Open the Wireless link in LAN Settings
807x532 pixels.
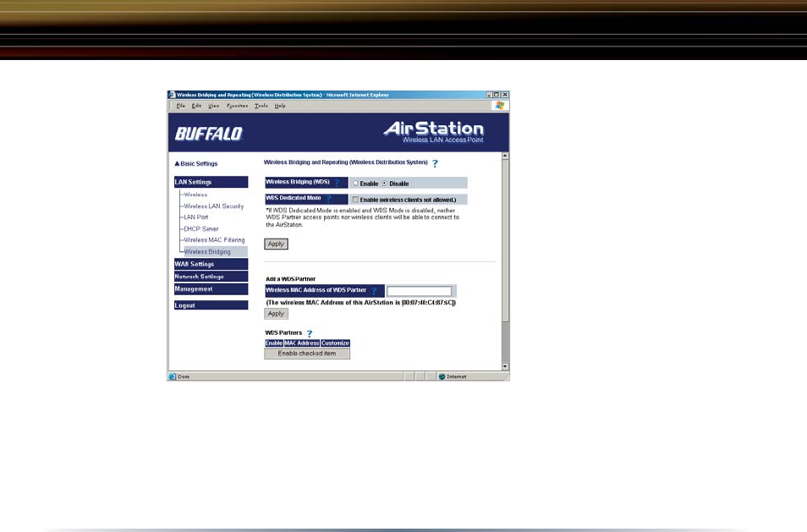click(x=195, y=195)
